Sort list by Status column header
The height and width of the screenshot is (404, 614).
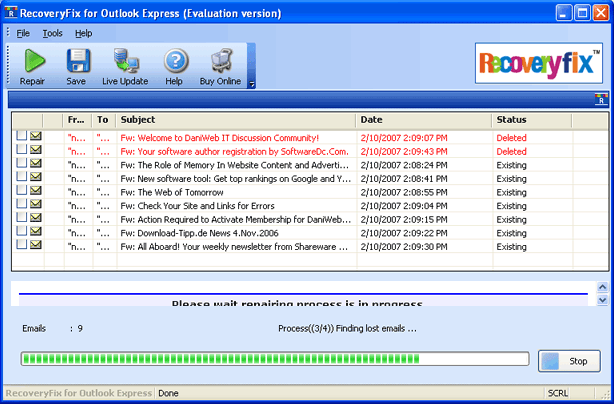(532, 120)
